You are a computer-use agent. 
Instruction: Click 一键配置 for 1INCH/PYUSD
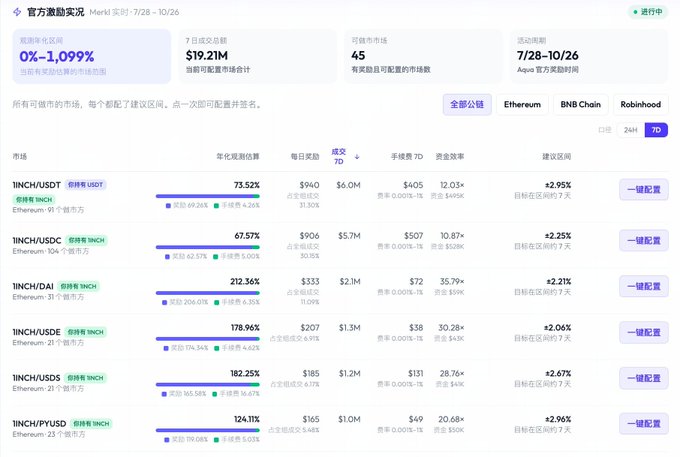644,424
